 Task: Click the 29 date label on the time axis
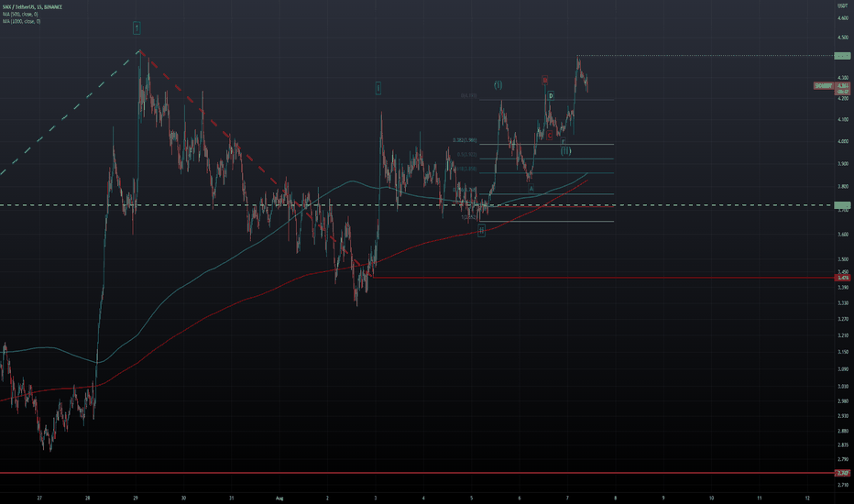136,498
